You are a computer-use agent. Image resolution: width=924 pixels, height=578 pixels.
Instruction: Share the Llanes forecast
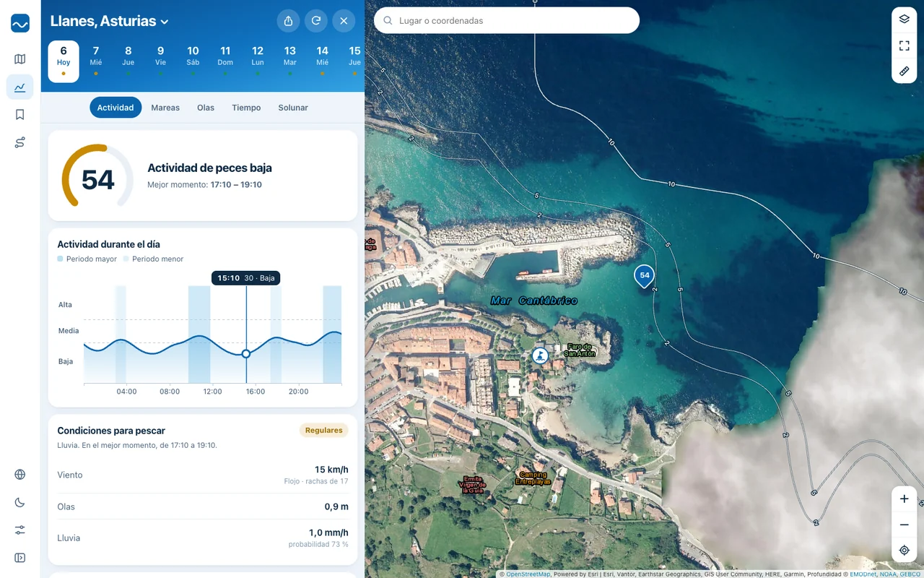point(288,21)
